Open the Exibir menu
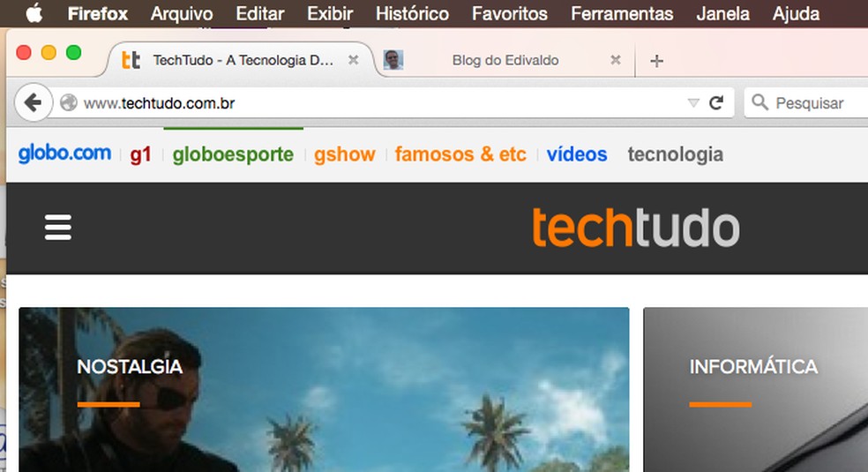Image resolution: width=868 pixels, height=472 pixels. [x=330, y=13]
